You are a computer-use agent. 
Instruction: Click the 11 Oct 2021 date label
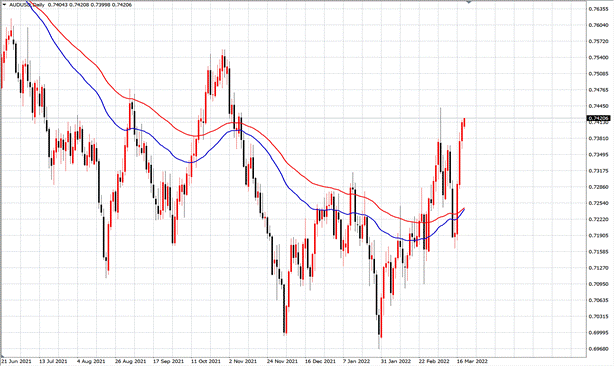206,361
